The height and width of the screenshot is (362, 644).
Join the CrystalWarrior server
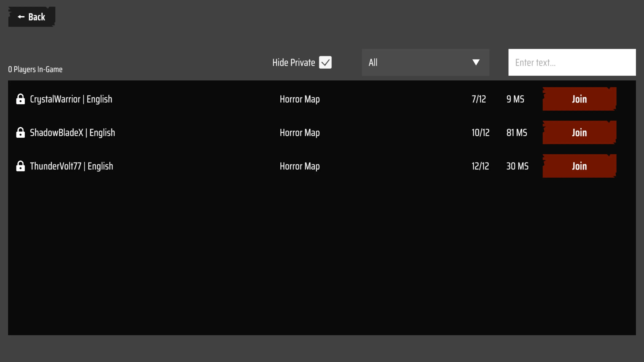(579, 99)
